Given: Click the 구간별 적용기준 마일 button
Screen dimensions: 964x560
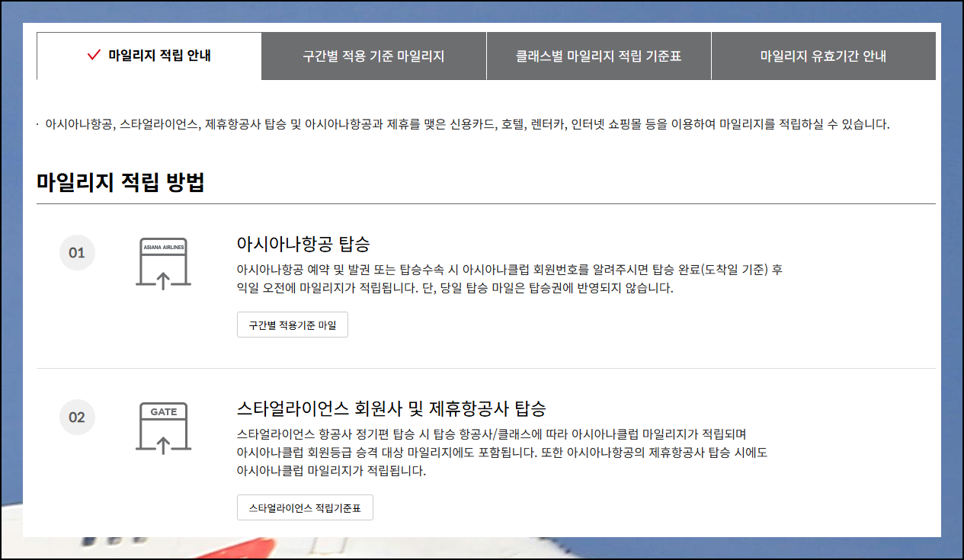Looking at the screenshot, I should 293,325.
